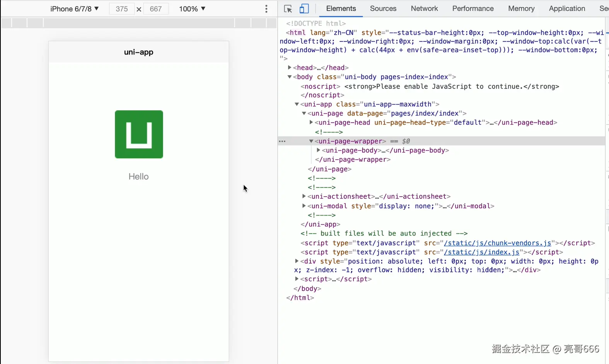Expand the uni-modal element node
609x364 pixels.
click(x=304, y=206)
